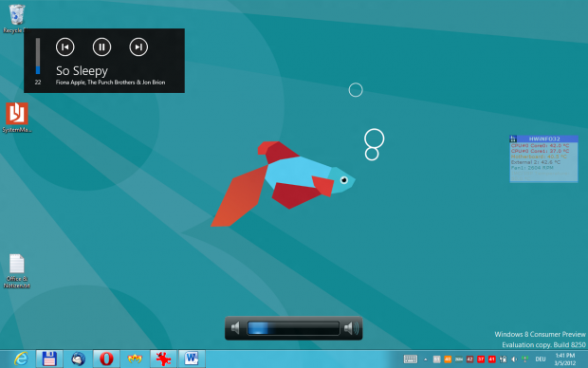The width and height of the screenshot is (588, 368).
Task: Open the floppy disk app on the taskbar
Action: 49,359
